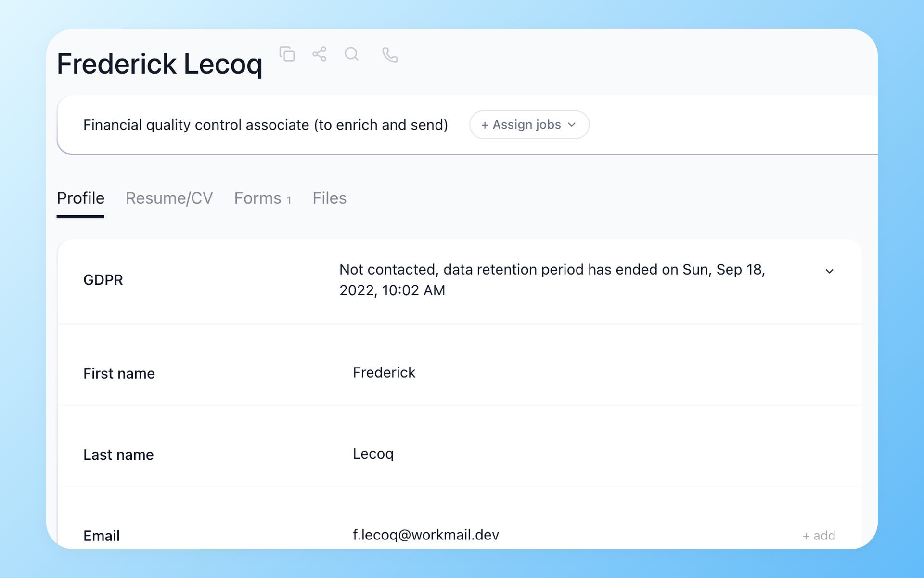Viewport: 924px width, 578px height.
Task: Click the plus sign in Assign jobs
Action: 485,125
